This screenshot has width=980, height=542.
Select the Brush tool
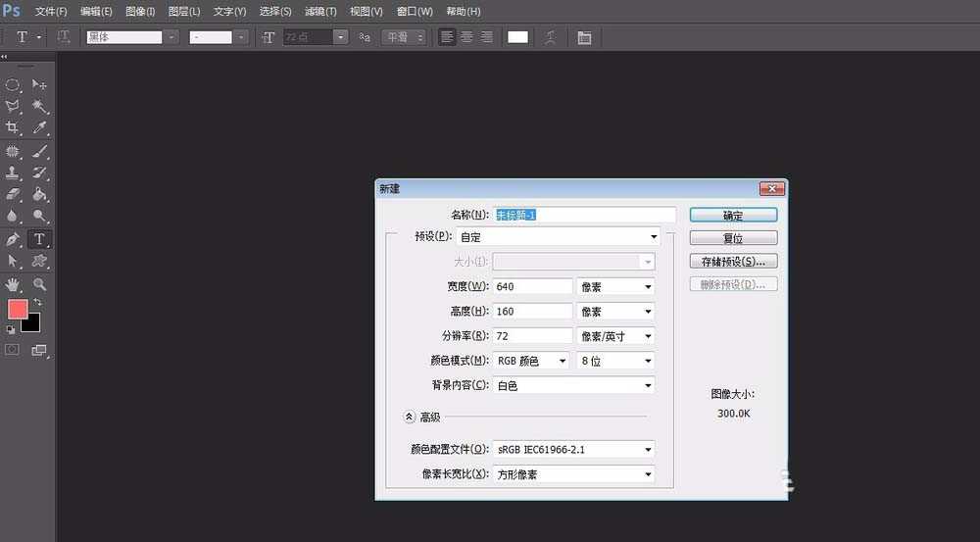coord(40,152)
